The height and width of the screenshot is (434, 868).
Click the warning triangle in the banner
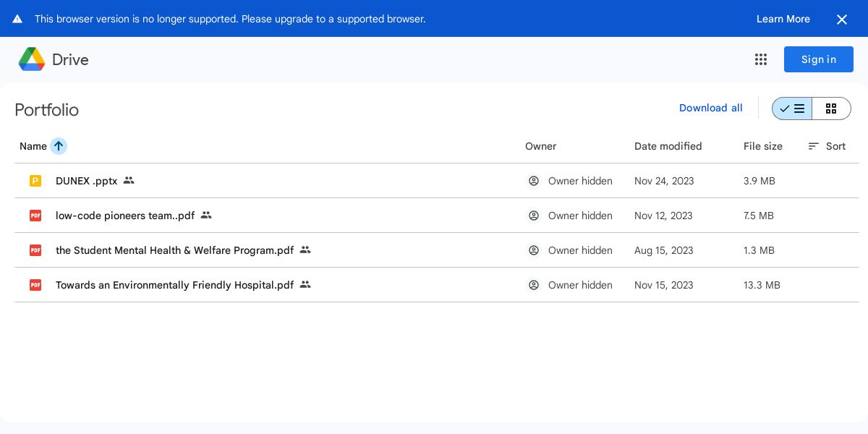[x=17, y=19]
